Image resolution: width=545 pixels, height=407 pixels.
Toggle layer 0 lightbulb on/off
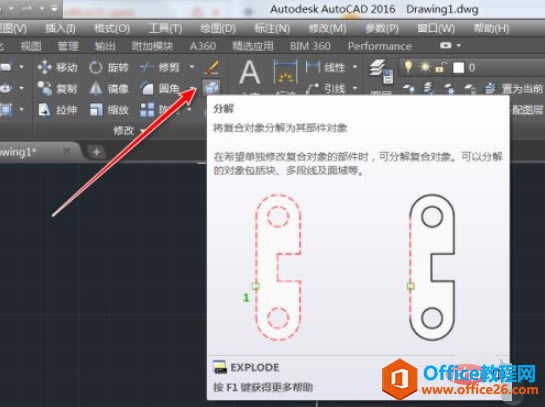tap(408, 66)
